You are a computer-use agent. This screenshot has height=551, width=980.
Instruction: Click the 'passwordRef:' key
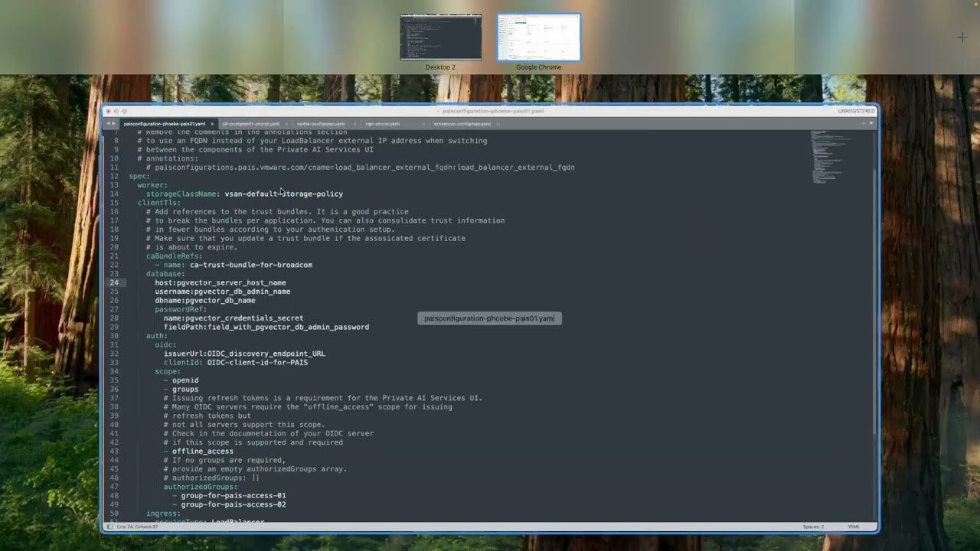coord(181,309)
